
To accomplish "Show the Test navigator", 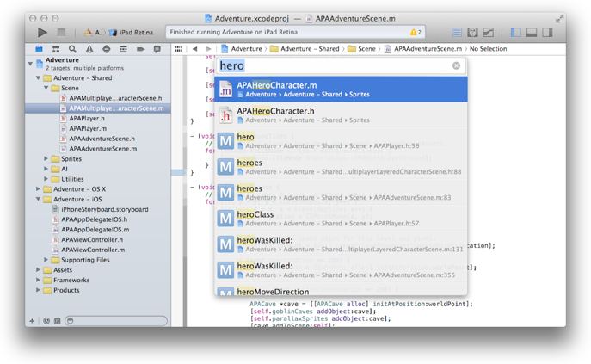I will click(107, 49).
